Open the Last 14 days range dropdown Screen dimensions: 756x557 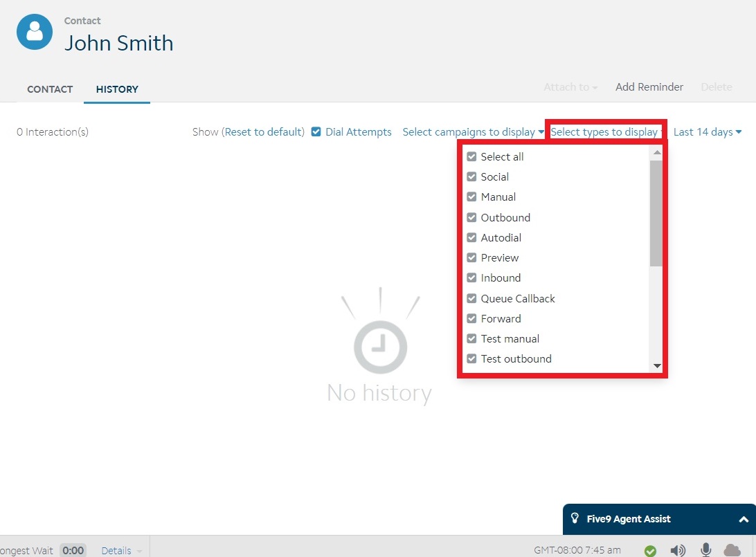(708, 132)
